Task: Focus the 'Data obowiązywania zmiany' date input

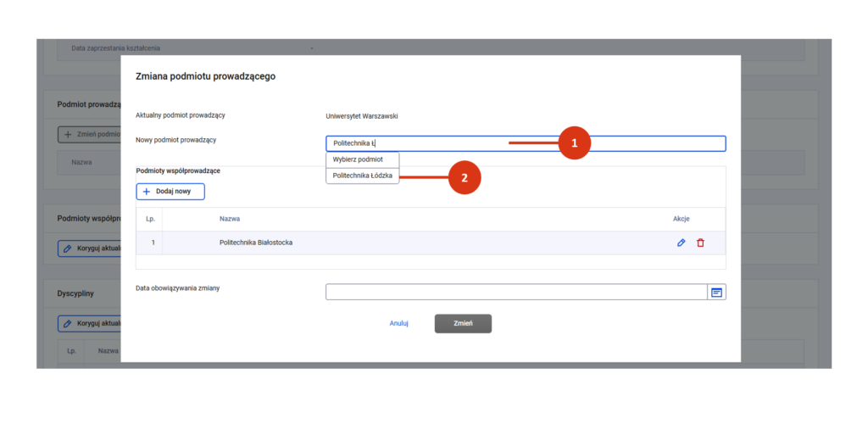Action: click(515, 292)
